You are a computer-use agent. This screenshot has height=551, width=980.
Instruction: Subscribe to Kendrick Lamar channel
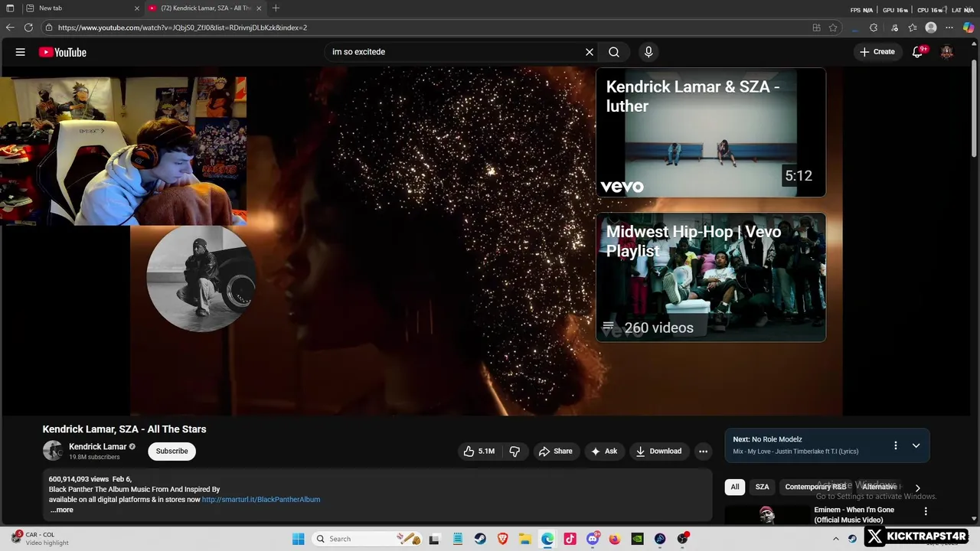[171, 452]
